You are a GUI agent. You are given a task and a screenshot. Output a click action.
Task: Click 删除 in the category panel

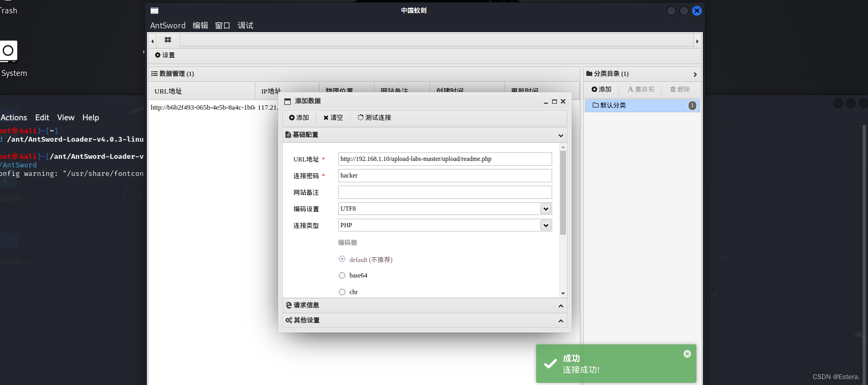680,89
